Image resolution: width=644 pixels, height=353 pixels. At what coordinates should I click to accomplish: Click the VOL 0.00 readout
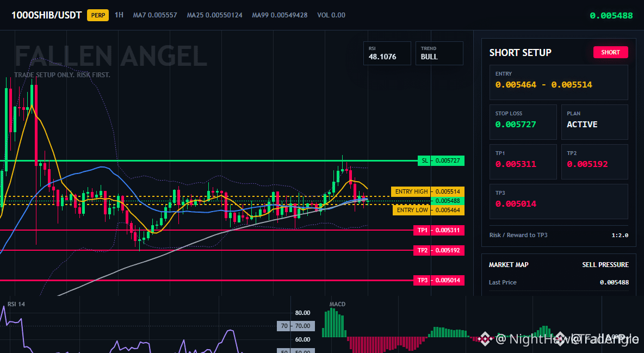point(331,15)
